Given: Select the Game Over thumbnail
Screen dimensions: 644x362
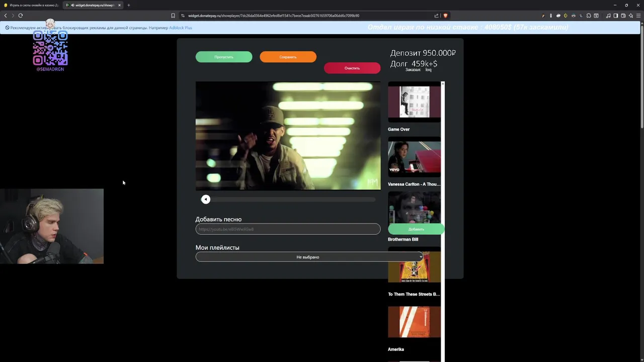Looking at the screenshot, I should pyautogui.click(x=414, y=102).
